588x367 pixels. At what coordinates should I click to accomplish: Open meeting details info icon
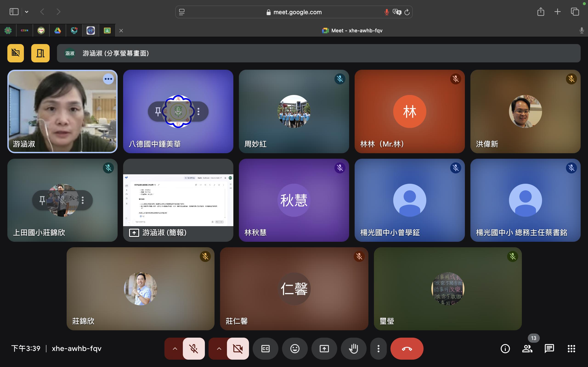[505, 349]
